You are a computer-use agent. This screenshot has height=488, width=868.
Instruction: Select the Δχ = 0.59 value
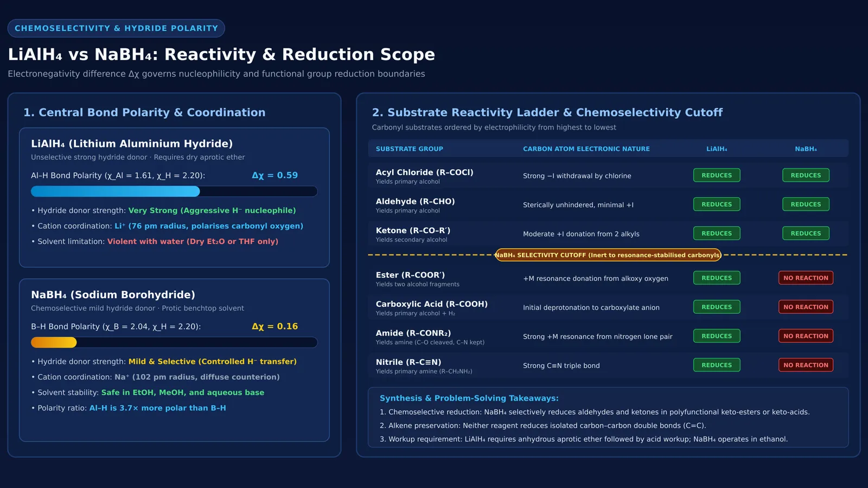tap(275, 175)
